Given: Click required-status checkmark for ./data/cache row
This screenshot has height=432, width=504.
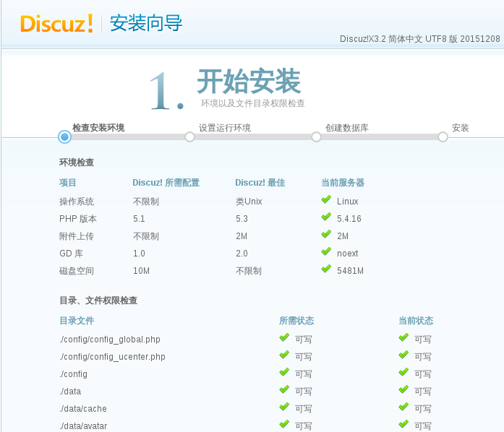Looking at the screenshot, I should (x=284, y=407).
